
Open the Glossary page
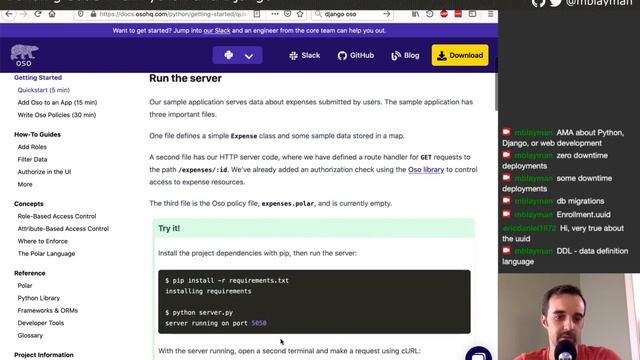coord(30,336)
